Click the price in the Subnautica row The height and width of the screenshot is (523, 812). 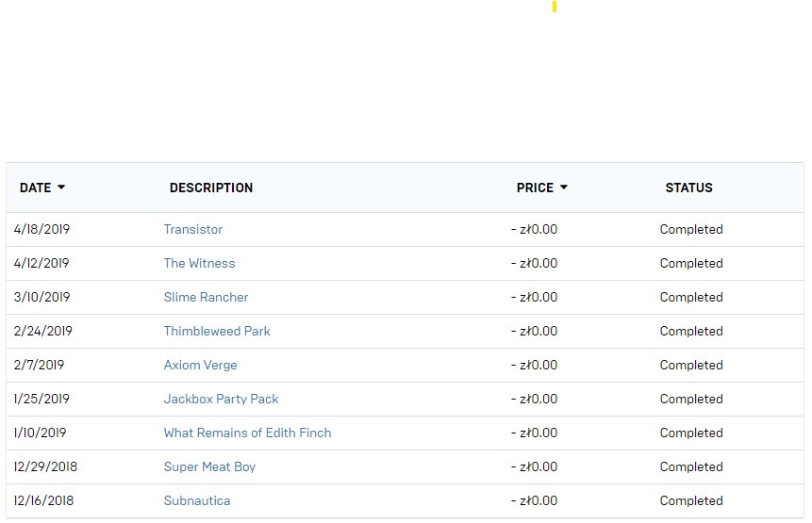click(535, 500)
